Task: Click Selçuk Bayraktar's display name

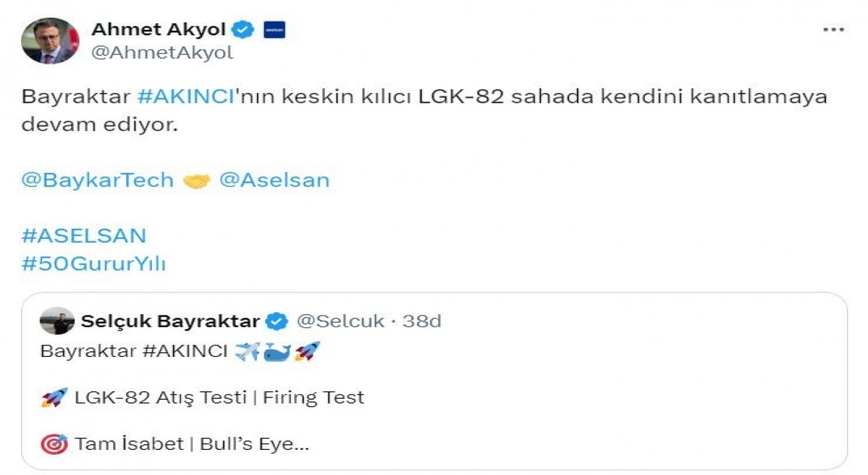Action: 170,320
